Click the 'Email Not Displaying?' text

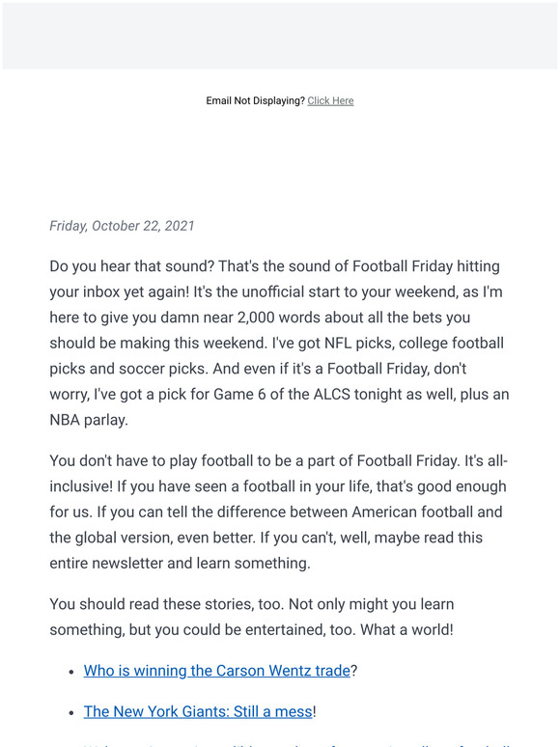255,100
